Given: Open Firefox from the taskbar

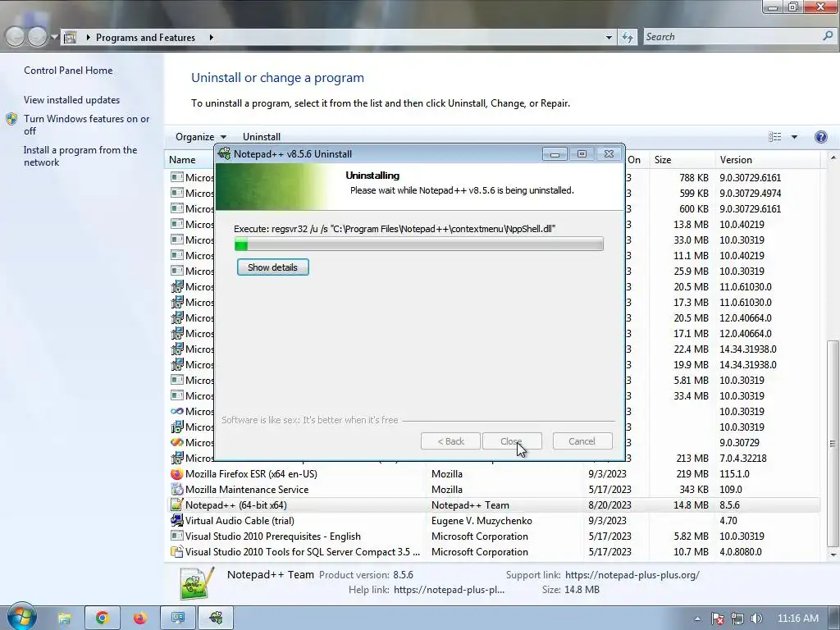Looking at the screenshot, I should pyautogui.click(x=139, y=619).
